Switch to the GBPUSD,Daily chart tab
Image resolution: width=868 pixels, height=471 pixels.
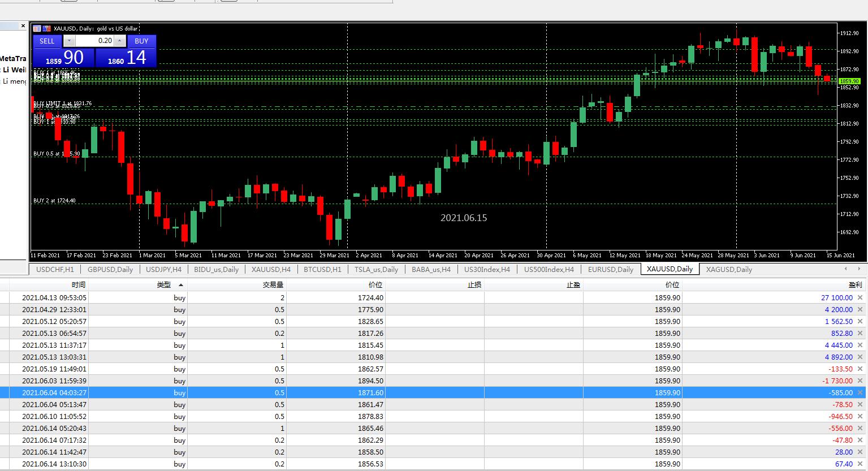[x=110, y=269]
